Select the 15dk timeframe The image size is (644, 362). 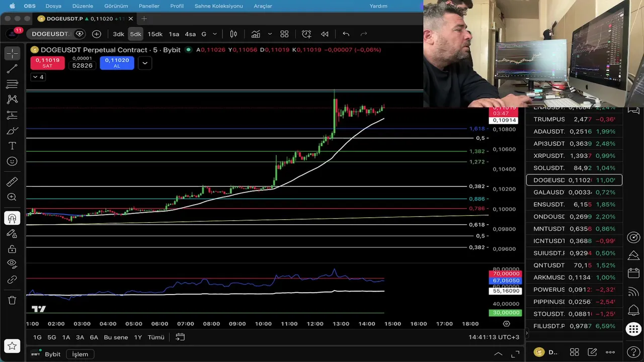pyautogui.click(x=155, y=34)
